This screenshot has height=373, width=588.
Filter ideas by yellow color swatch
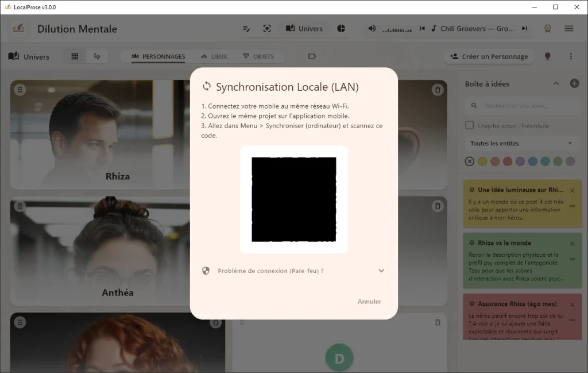(482, 161)
